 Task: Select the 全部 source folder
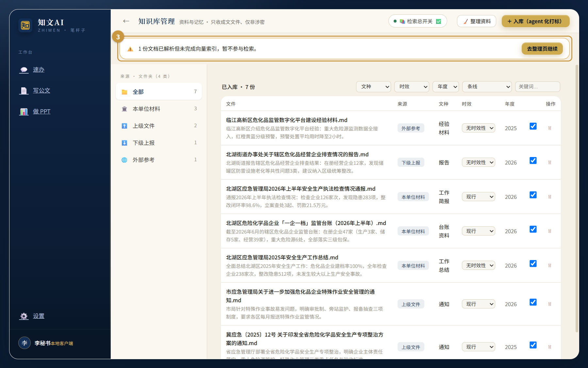(159, 92)
